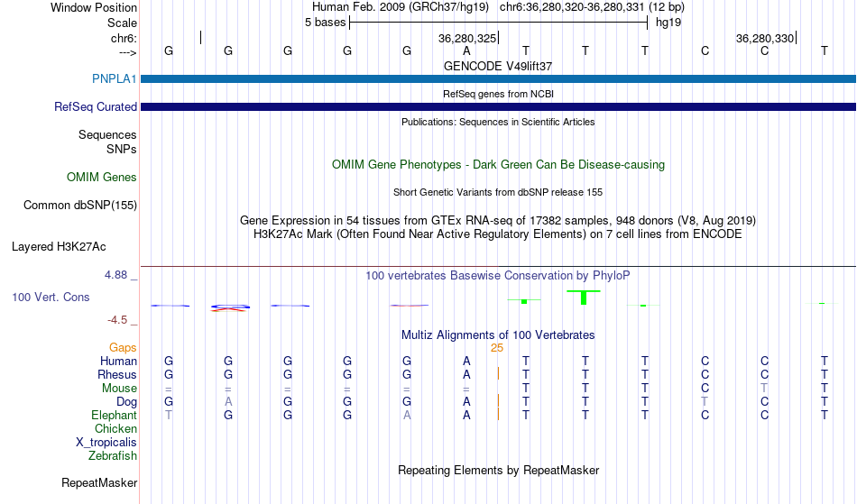The height and width of the screenshot is (504, 857).
Task: Click the Rhesus species row label
Action: [116, 374]
